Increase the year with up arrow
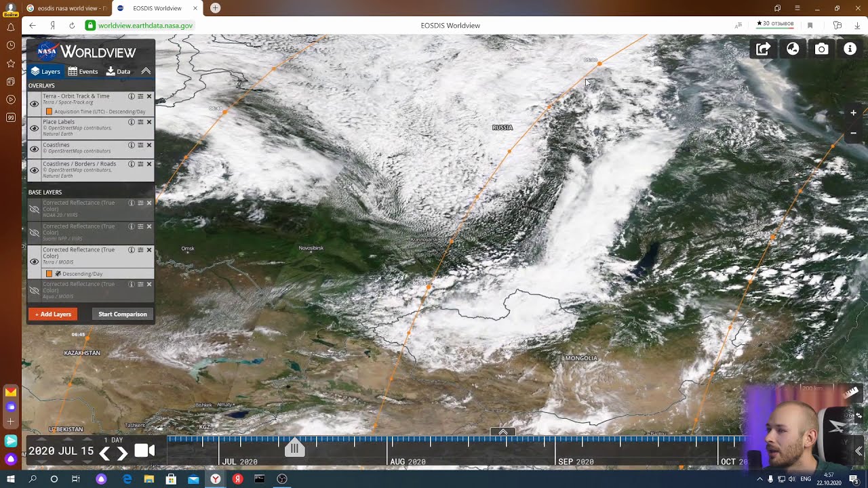Viewport: 868px width, 488px height. coord(41,441)
